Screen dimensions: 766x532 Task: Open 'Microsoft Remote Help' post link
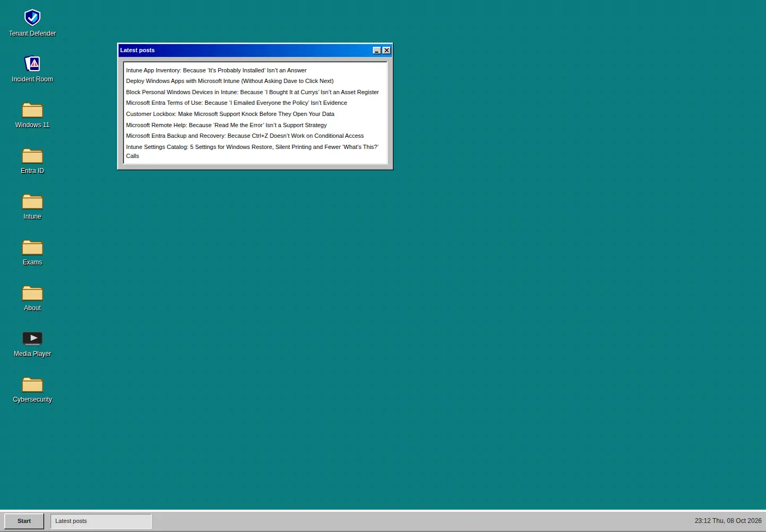click(227, 125)
